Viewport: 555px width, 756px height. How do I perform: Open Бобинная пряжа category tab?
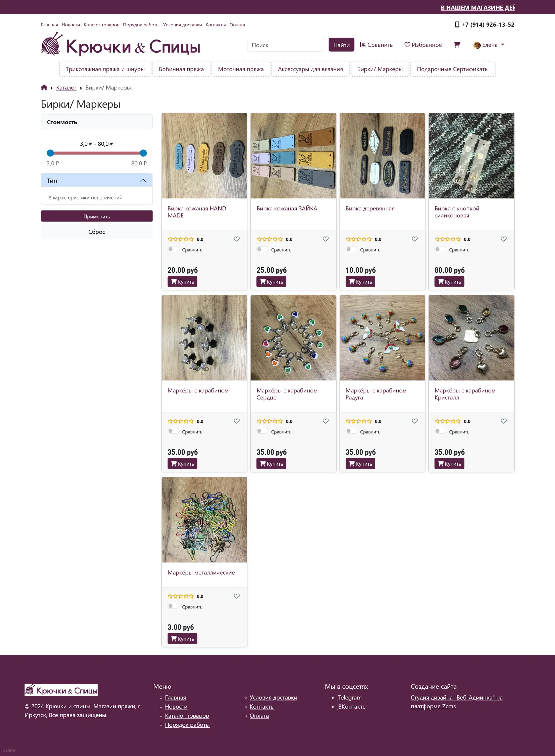(181, 69)
